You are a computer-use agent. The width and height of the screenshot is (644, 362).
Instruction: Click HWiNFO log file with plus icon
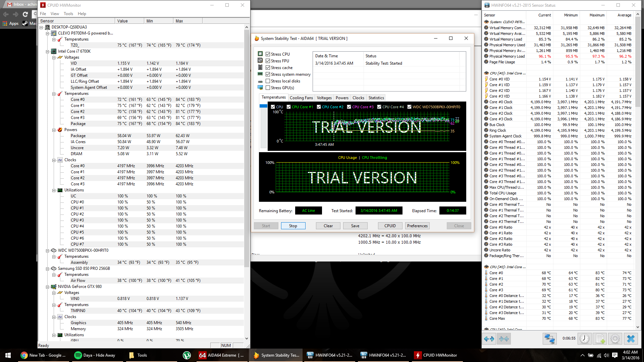point(600,339)
